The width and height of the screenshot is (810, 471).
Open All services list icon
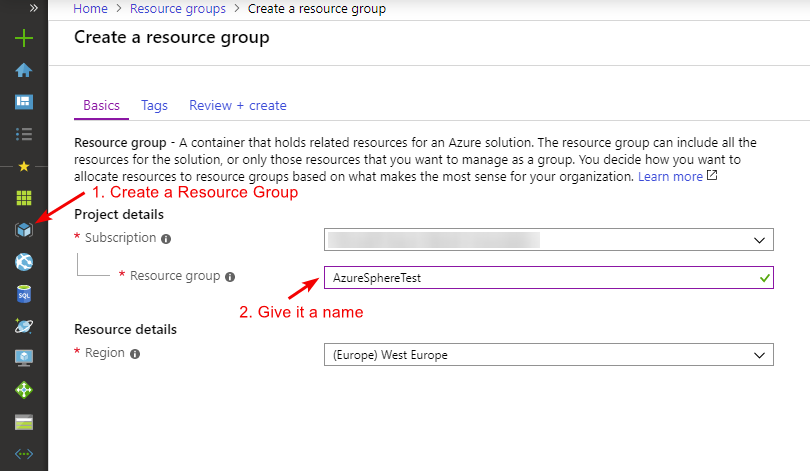tap(24, 133)
